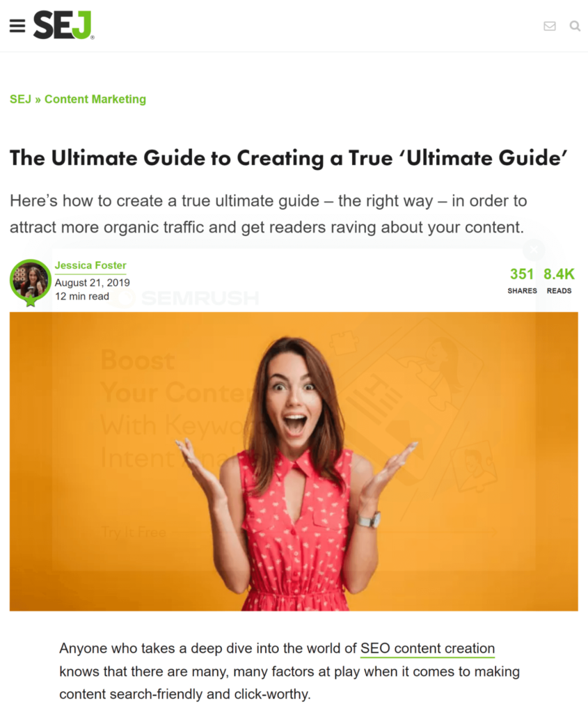This screenshot has height=713, width=588.
Task: Close the faded SEMrush ad overlay
Action: pyautogui.click(x=534, y=249)
